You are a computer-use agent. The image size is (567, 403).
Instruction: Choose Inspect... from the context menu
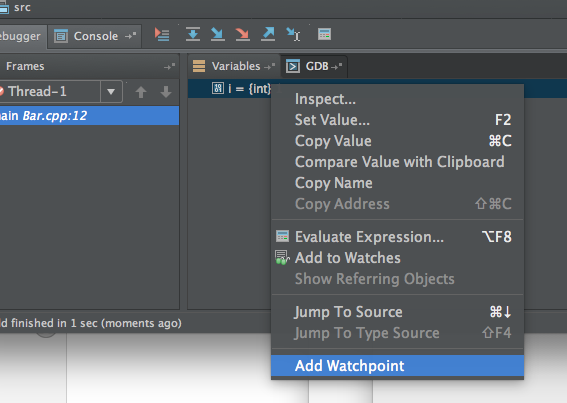tap(397, 99)
